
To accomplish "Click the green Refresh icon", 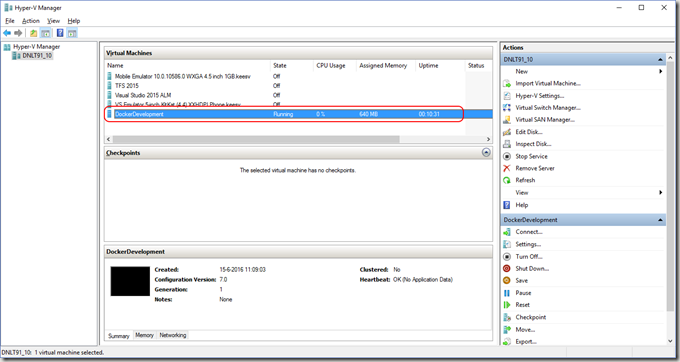I will (x=507, y=180).
